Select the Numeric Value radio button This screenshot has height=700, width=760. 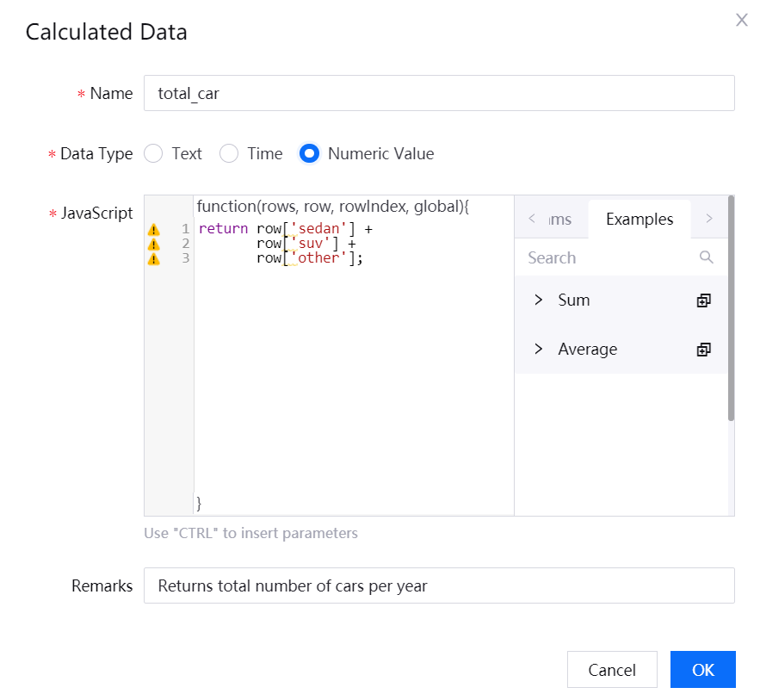(x=310, y=154)
